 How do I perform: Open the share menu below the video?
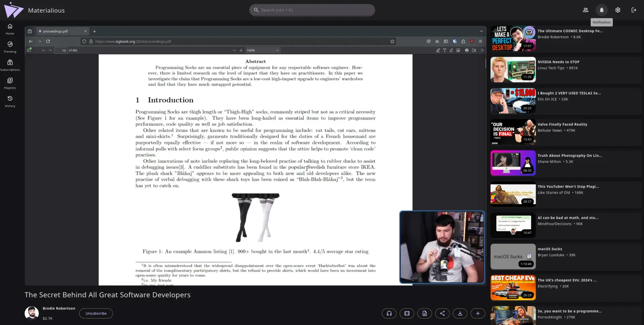442,313
